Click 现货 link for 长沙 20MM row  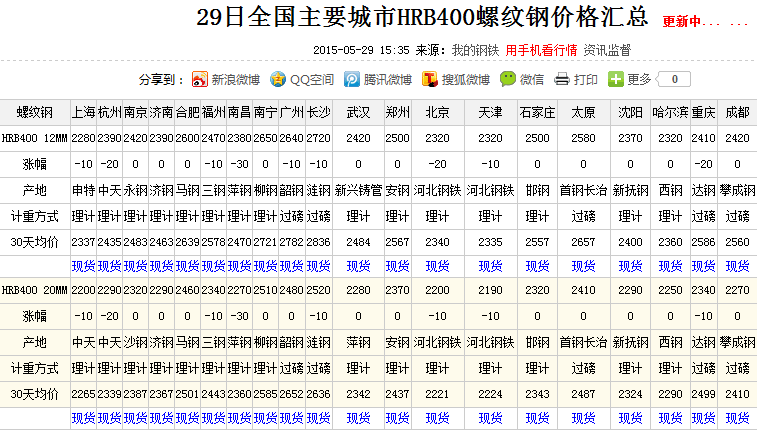(319, 418)
